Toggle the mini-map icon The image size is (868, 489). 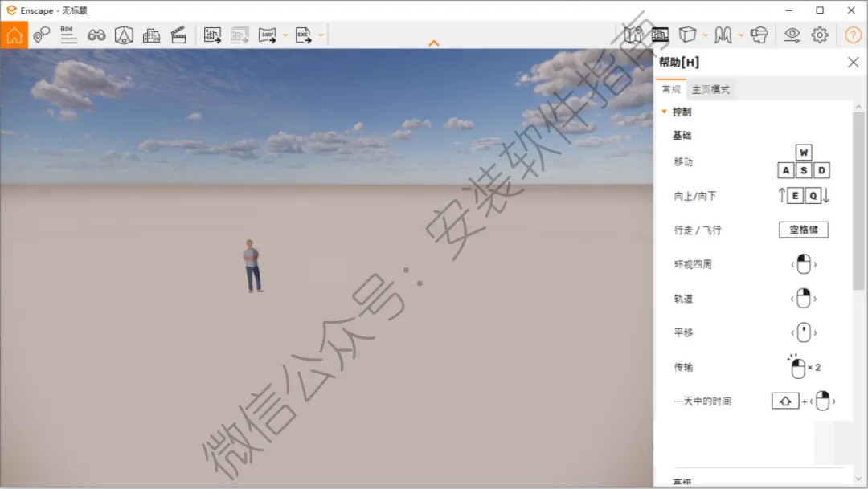[x=633, y=35]
